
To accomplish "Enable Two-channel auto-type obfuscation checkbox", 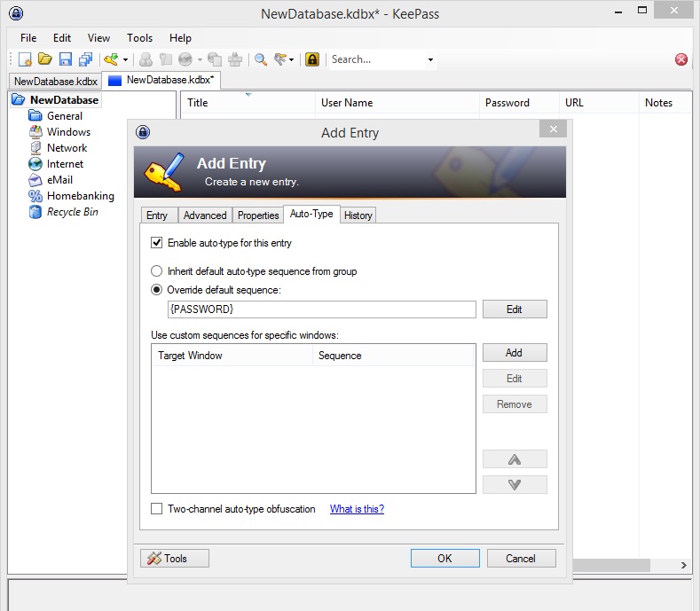I will click(157, 509).
